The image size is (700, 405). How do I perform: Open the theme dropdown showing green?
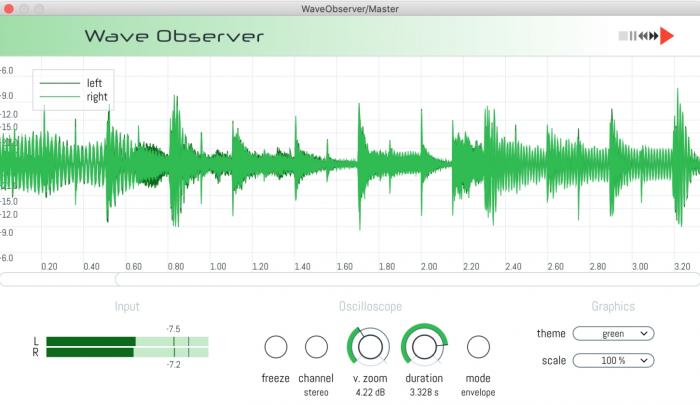pyautogui.click(x=613, y=334)
